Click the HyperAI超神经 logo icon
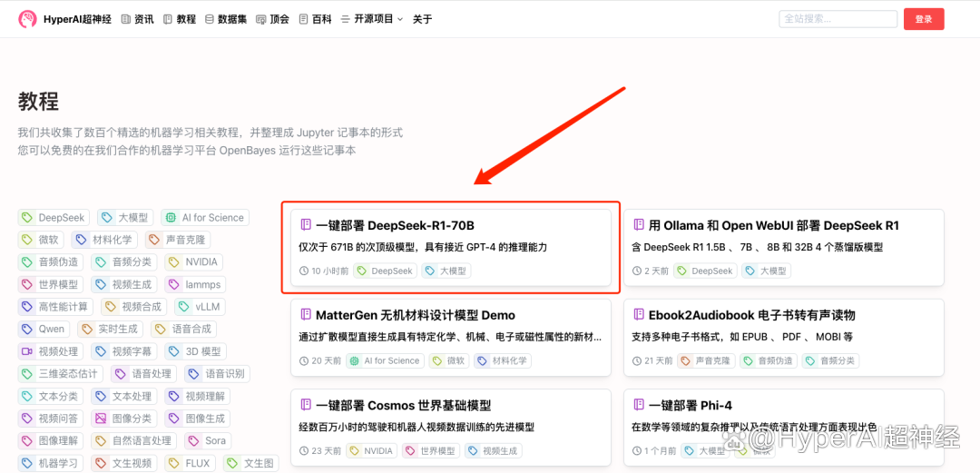This screenshot has height=473, width=980. coord(27,19)
